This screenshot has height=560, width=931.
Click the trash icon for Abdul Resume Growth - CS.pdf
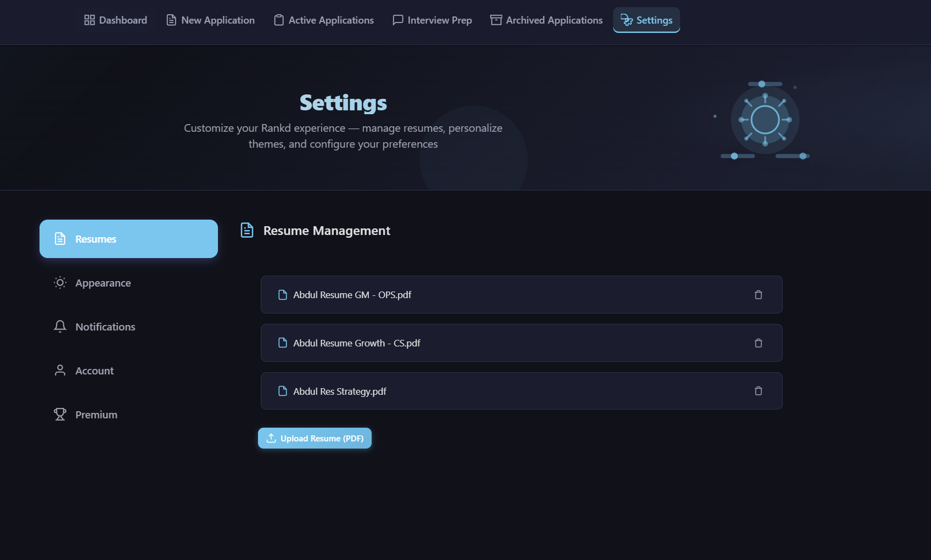[x=759, y=343]
